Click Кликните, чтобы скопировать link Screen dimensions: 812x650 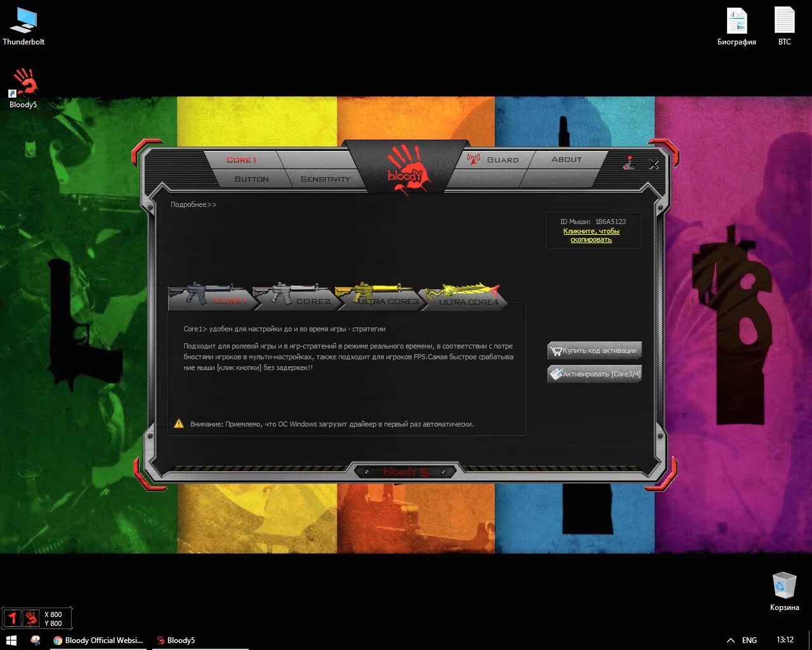click(x=591, y=235)
